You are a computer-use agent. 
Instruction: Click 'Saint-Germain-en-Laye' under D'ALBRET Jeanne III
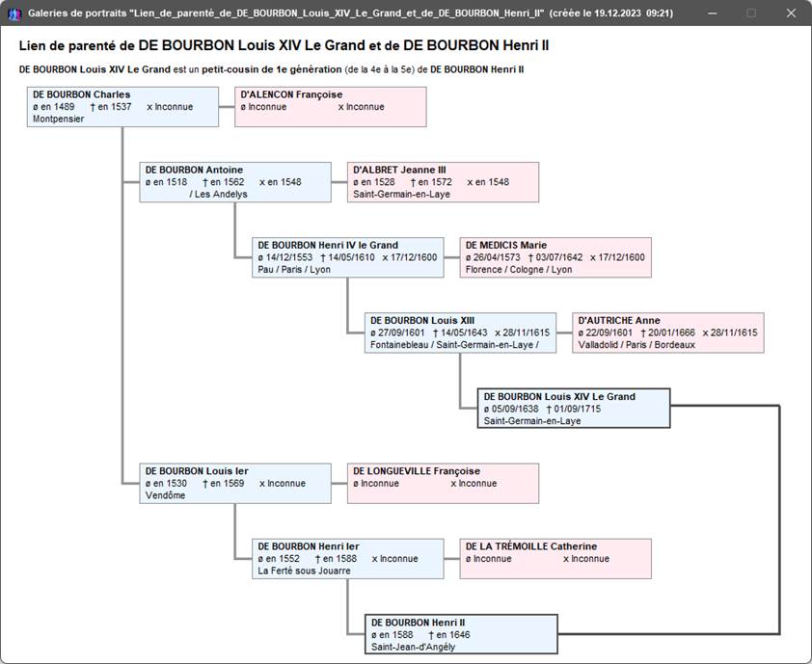(401, 194)
